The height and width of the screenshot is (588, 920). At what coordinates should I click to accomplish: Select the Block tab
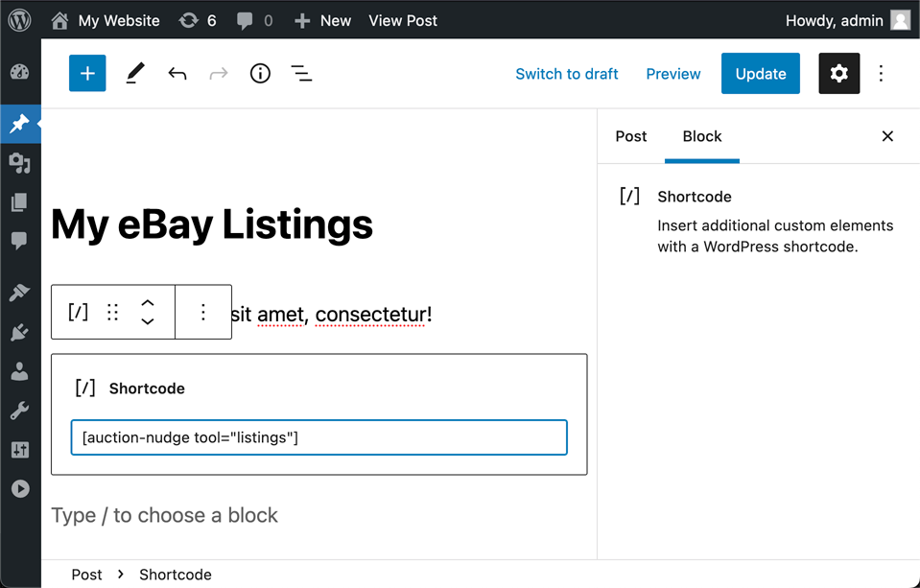[701, 136]
